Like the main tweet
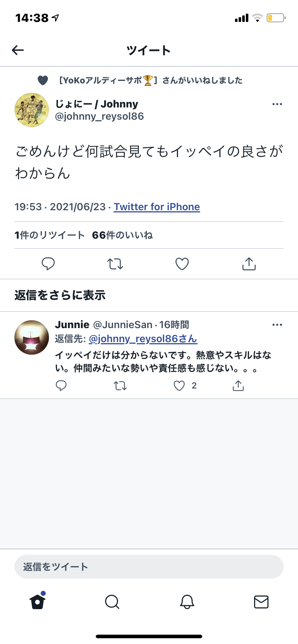The height and width of the screenshot is (644, 298). pos(182,264)
